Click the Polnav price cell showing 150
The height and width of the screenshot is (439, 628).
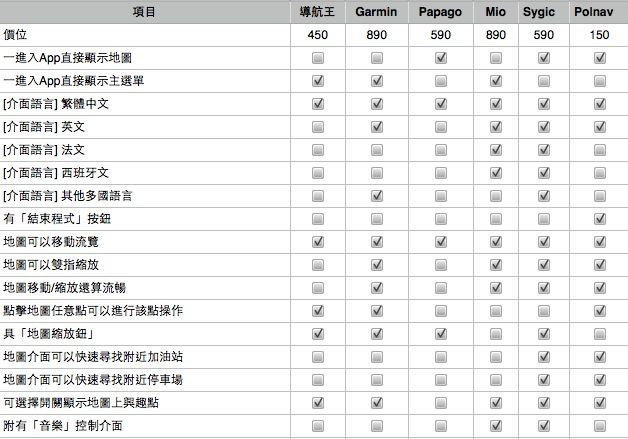click(x=600, y=35)
